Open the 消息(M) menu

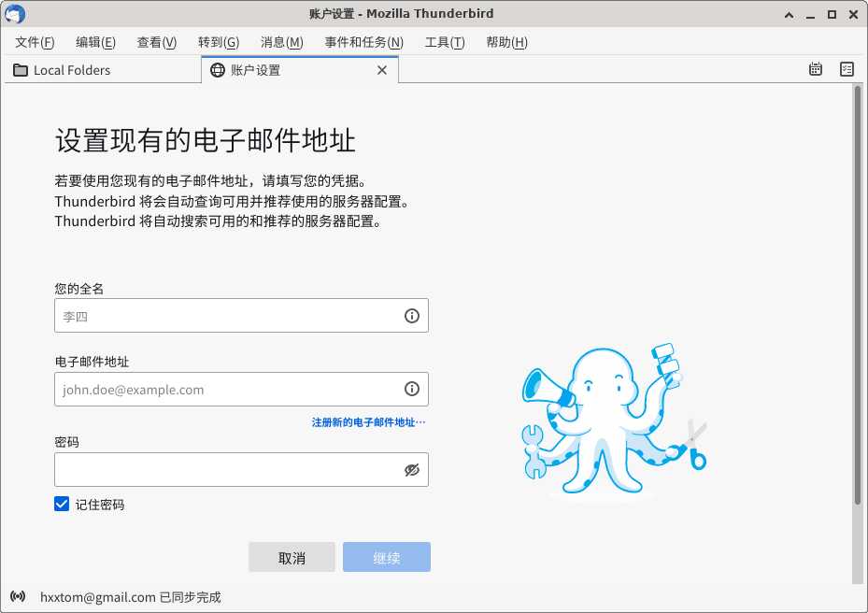(282, 42)
